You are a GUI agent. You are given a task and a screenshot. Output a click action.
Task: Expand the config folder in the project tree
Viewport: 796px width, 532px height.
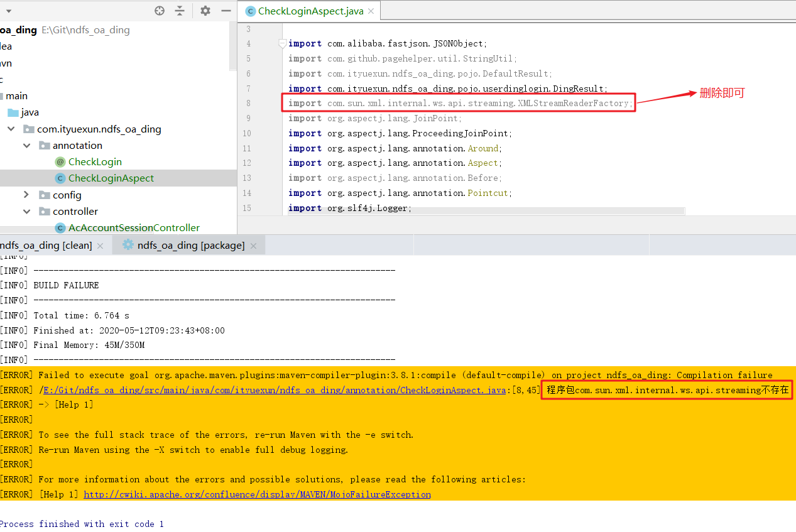pyautogui.click(x=26, y=195)
